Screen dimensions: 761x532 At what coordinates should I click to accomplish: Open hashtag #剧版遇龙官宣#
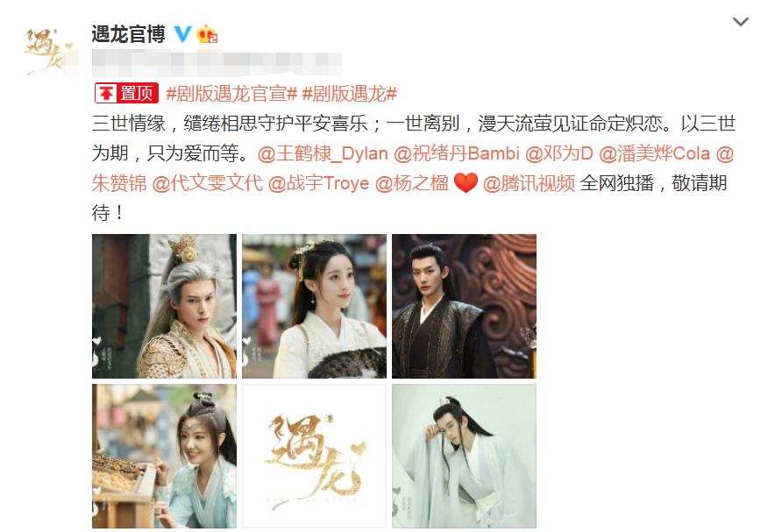coord(231,93)
